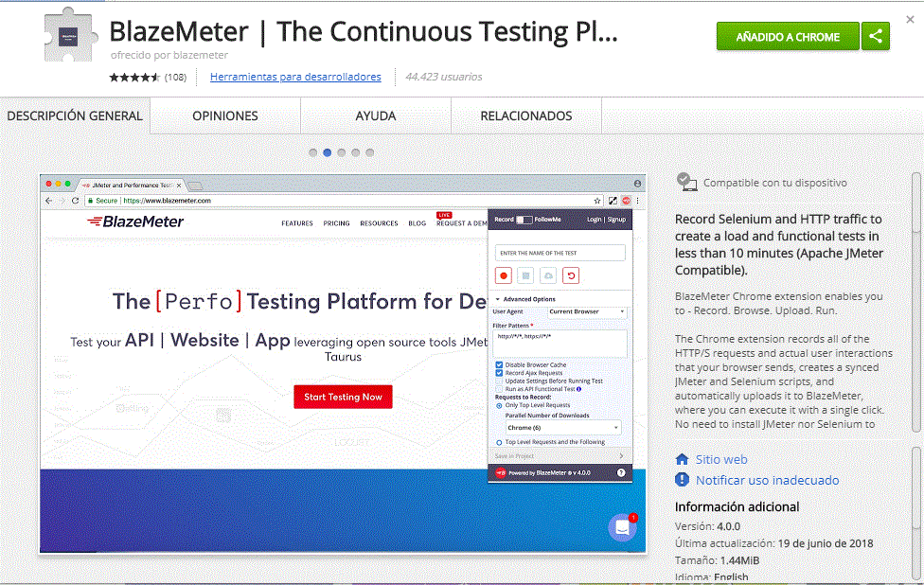This screenshot has height=585, width=924.
Task: Expand the Save in Project row
Action: (560, 456)
